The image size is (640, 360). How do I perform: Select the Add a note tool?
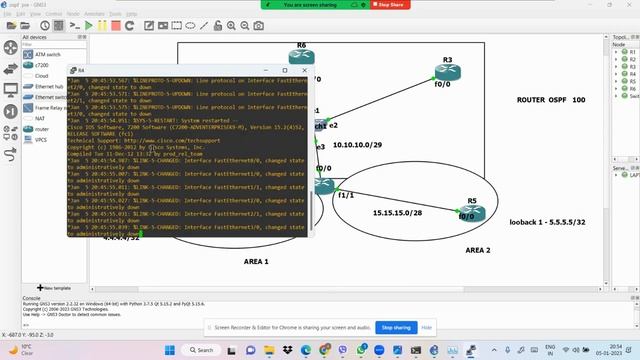click(149, 26)
